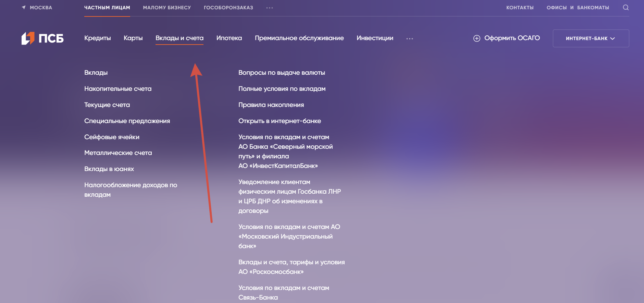
Task: Click the location arrow icon next to Москва
Action: 24,7
